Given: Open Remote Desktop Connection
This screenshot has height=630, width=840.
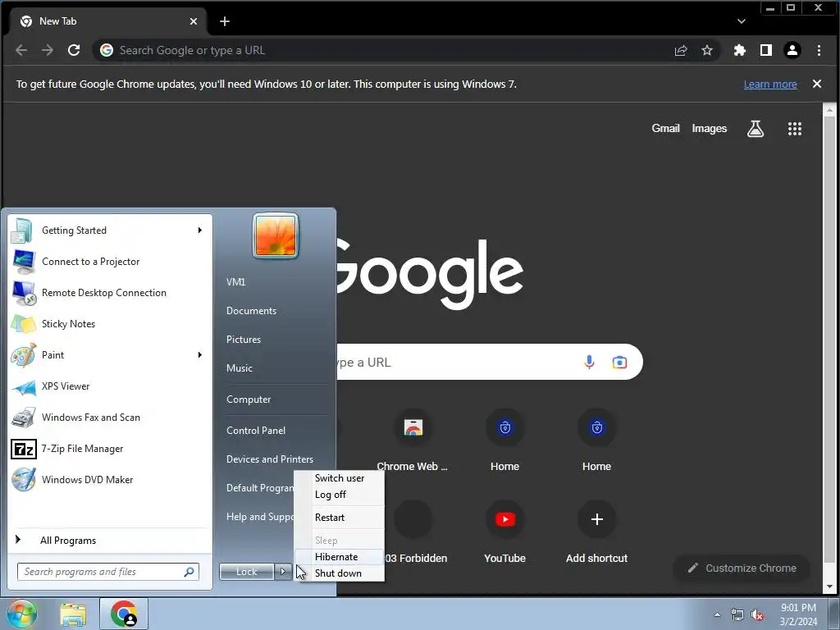Looking at the screenshot, I should click(111, 293).
